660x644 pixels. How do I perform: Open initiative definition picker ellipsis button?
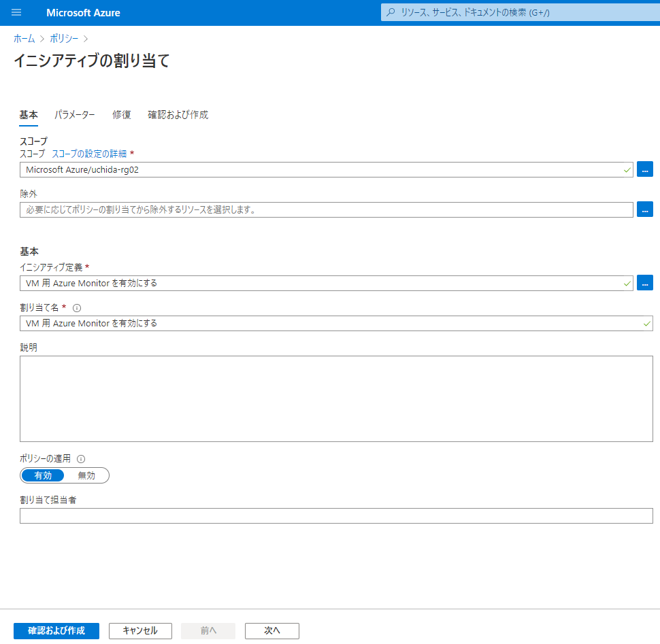coord(644,283)
